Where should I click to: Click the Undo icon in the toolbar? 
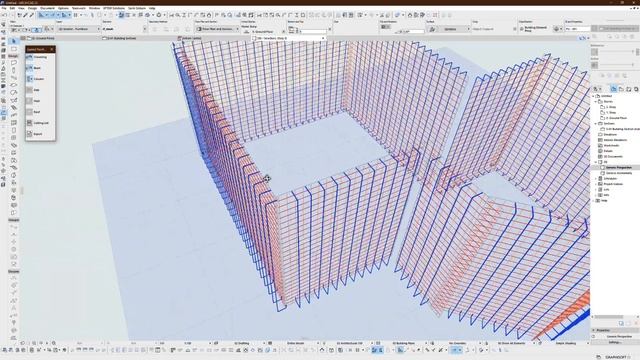4,15
